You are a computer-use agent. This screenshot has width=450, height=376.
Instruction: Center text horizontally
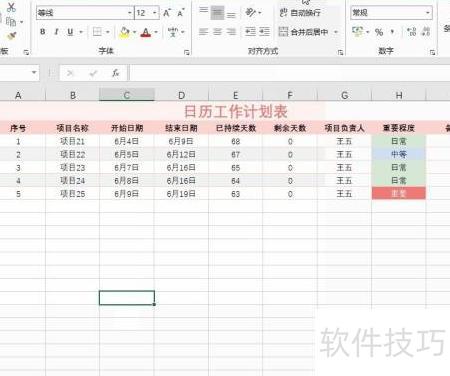[x=217, y=32]
